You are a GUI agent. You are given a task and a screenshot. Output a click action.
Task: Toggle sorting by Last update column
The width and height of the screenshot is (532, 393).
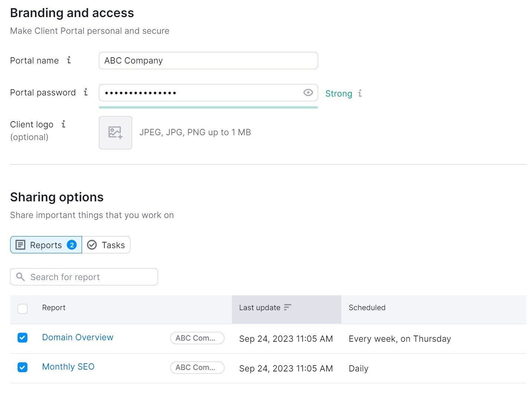[288, 308]
